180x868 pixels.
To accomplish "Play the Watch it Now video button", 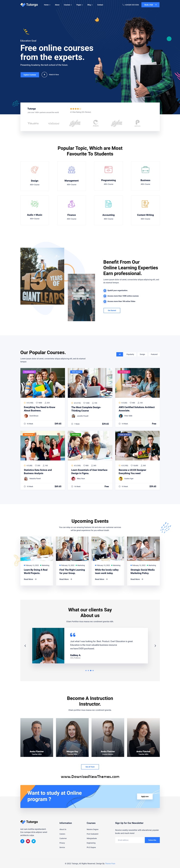I will [x=45, y=74].
